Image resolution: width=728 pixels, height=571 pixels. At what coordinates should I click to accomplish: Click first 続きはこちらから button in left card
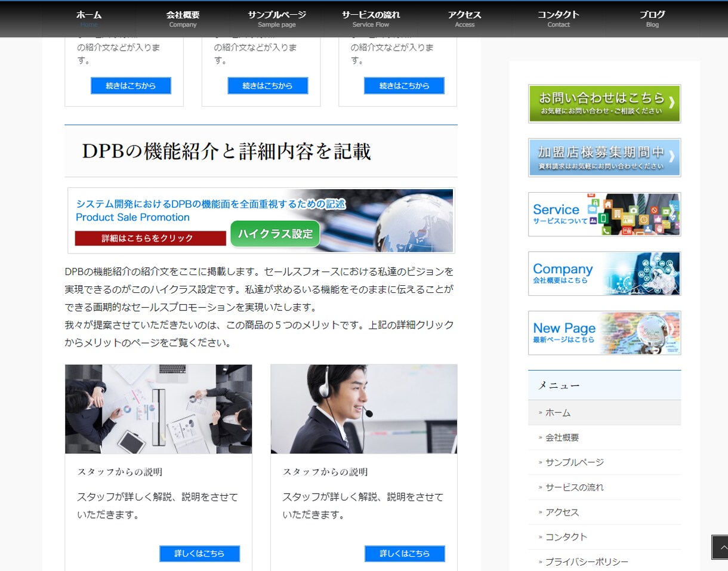[131, 85]
